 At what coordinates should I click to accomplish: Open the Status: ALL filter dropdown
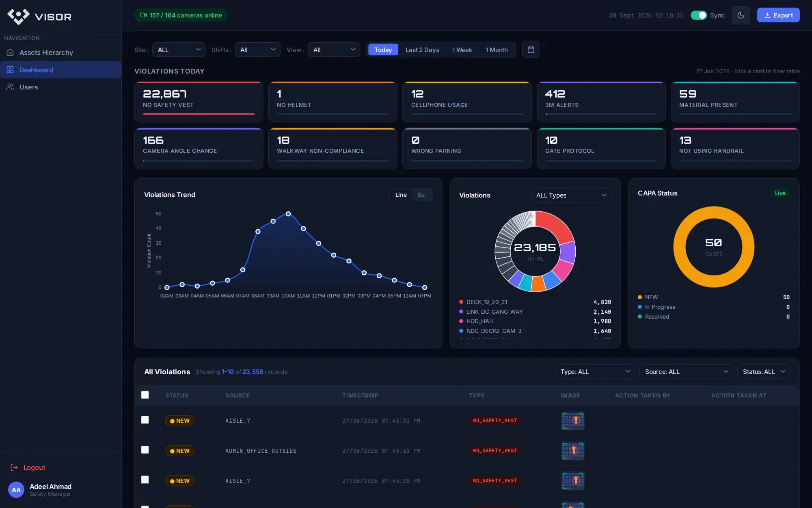click(x=763, y=372)
